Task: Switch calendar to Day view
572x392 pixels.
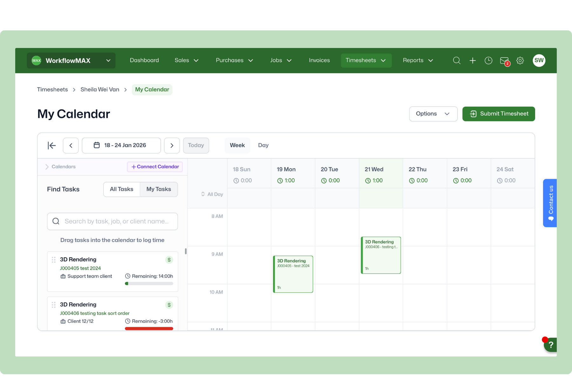Action: click(x=263, y=145)
